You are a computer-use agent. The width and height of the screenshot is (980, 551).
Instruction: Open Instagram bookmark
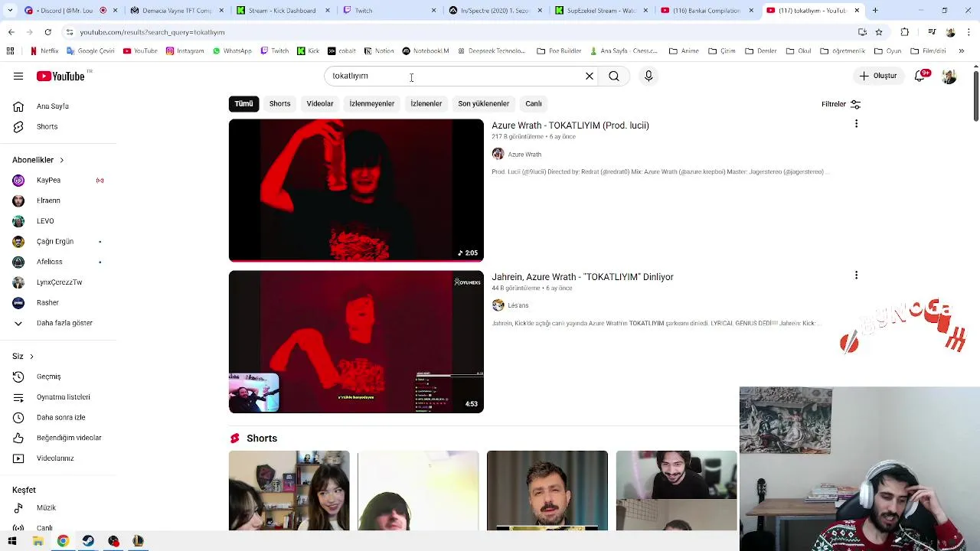click(x=185, y=51)
